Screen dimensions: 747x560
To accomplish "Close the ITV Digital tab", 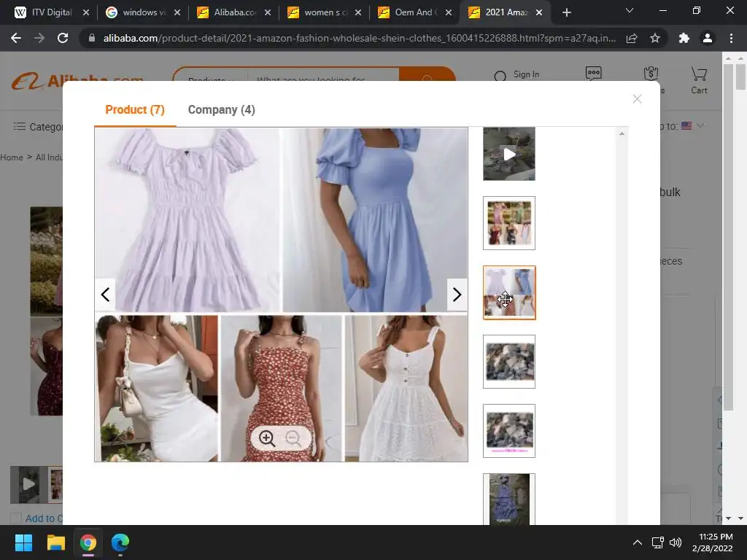I will point(86,12).
